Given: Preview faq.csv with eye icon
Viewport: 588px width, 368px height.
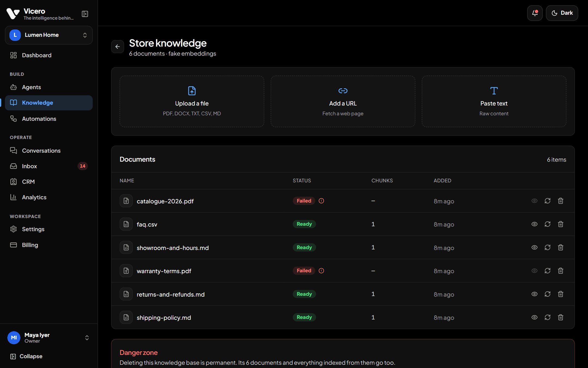Looking at the screenshot, I should [534, 224].
